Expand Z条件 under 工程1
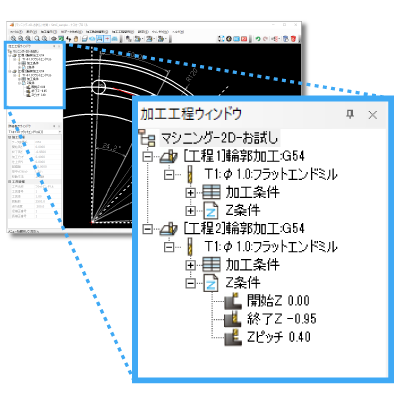Viewport: 400px width, 400px height. [x=190, y=211]
